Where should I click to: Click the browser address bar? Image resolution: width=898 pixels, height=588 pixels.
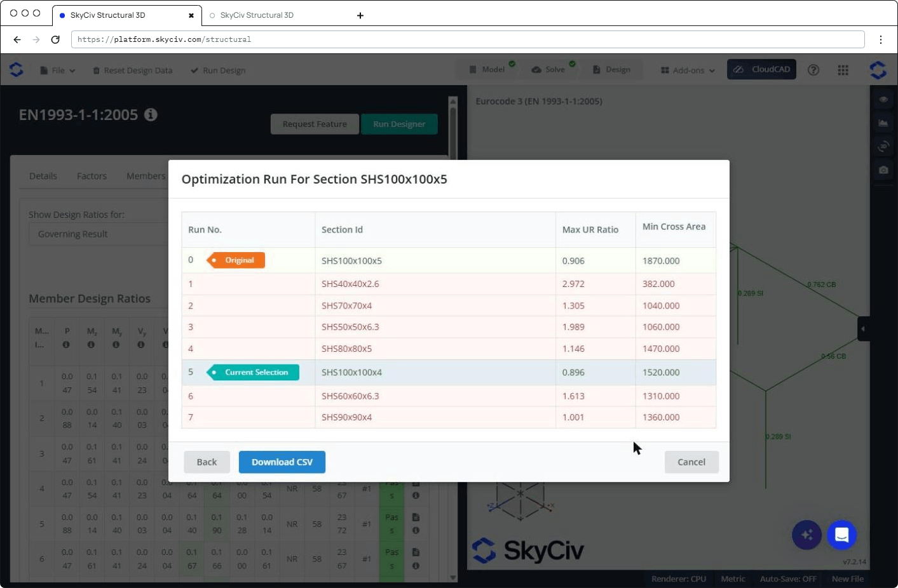(468, 39)
